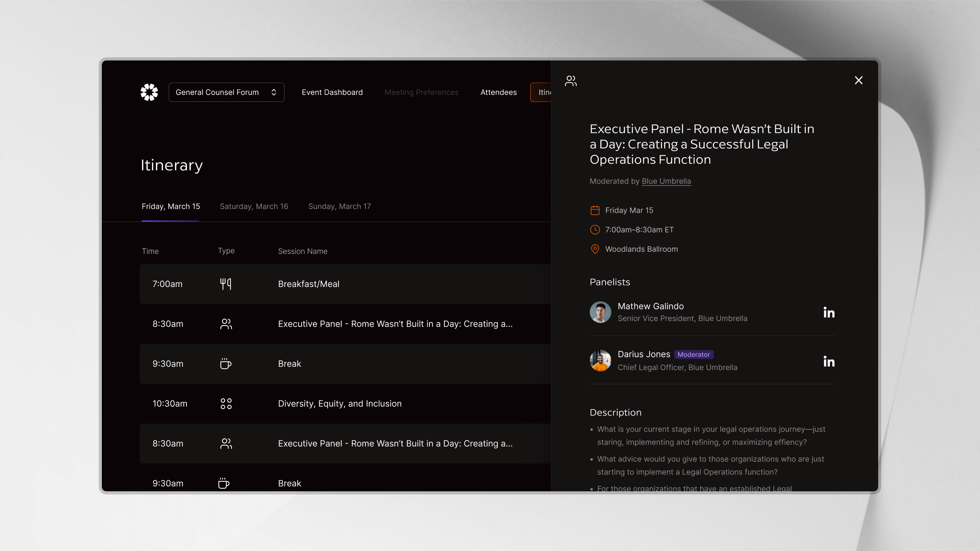The image size is (980, 551).
Task: Go to Event Dashboard
Action: coord(332,92)
